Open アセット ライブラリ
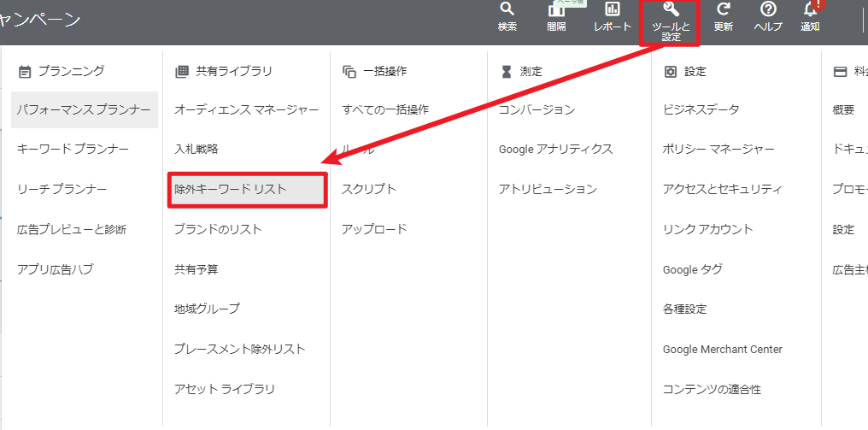868x430 pixels. point(224,389)
